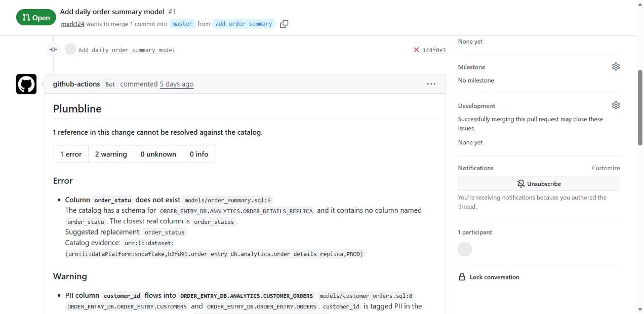Viewport: 644px width, 314px height.
Task: Open the "Add daily order summary model" commit
Action: pos(127,50)
